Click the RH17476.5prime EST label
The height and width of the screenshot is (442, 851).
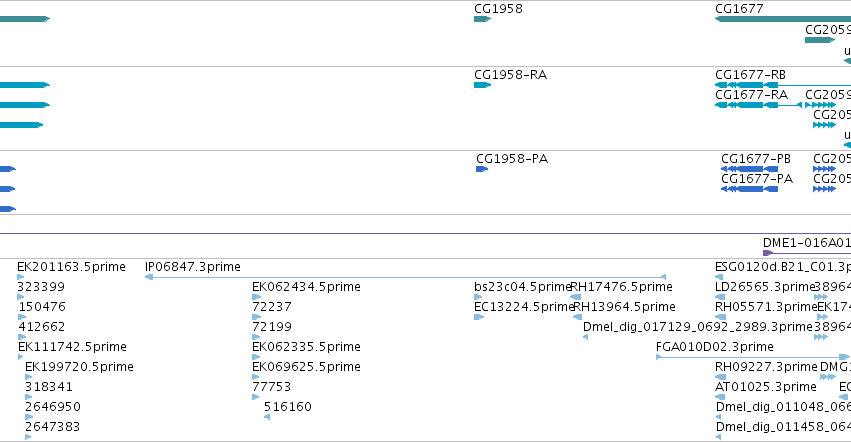pos(621,287)
